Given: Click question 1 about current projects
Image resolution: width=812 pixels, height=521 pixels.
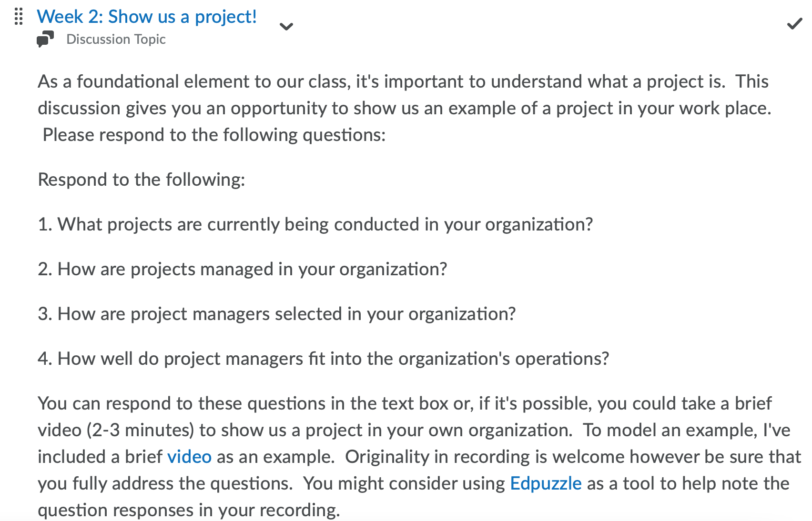Looking at the screenshot, I should click(315, 224).
